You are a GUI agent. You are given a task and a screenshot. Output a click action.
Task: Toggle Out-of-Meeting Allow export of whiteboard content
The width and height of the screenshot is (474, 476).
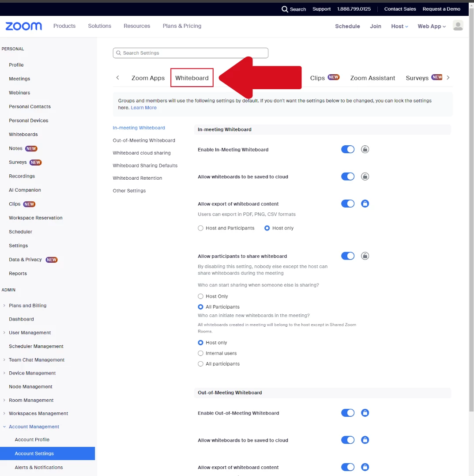point(348,467)
